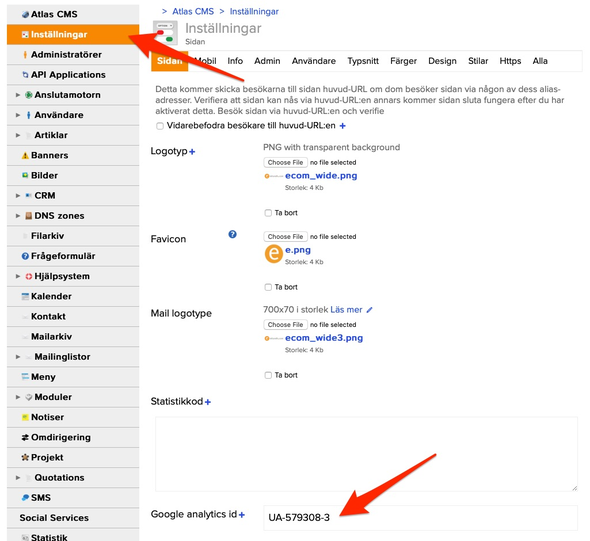Screen dimensions: 590x541
Task: Expand the CRM sidebar item
Action: (x=18, y=196)
